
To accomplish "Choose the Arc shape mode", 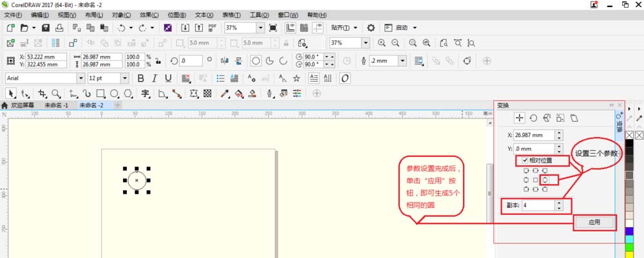I will (283, 60).
